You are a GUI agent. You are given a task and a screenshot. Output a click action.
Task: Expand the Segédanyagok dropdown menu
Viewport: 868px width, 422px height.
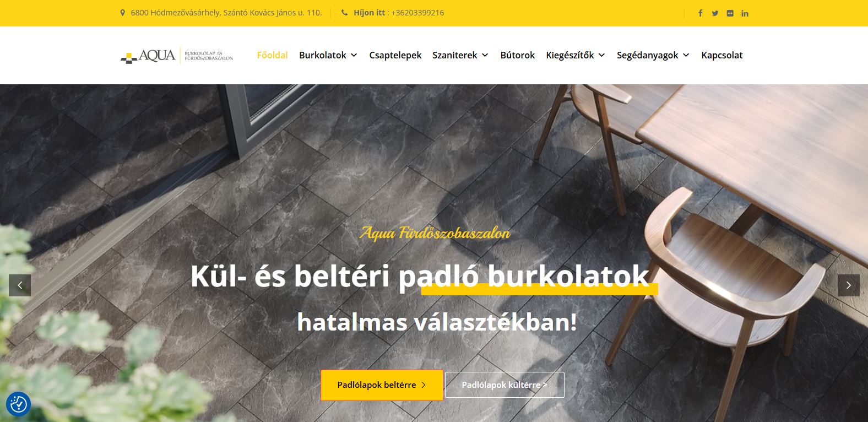coord(653,55)
